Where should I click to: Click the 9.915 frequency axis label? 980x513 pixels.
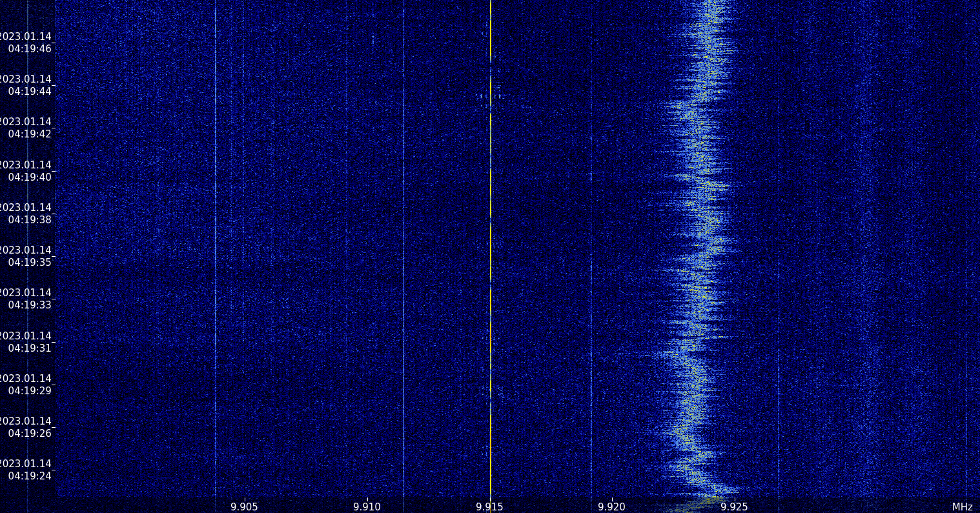tap(489, 507)
